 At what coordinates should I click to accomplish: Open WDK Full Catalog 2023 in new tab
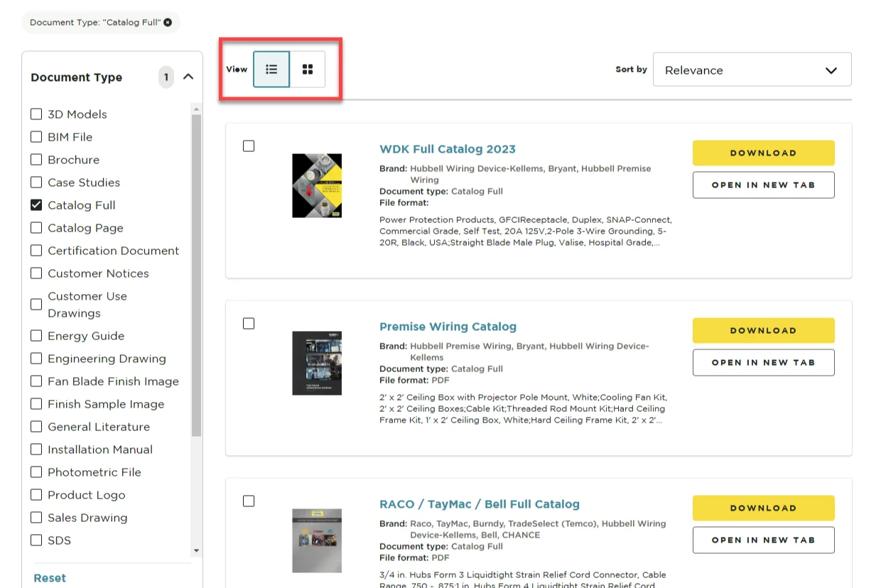(763, 185)
